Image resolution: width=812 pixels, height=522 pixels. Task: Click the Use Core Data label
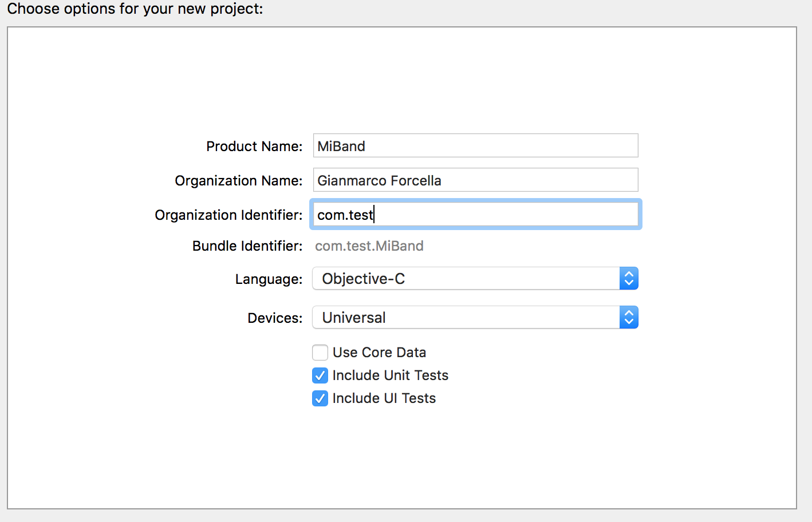[x=379, y=352]
